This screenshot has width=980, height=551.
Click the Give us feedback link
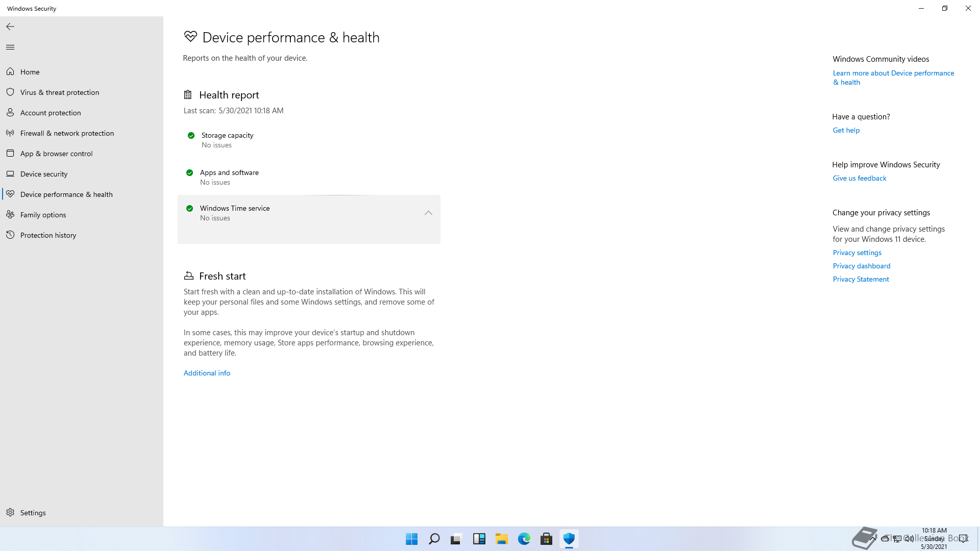click(859, 178)
